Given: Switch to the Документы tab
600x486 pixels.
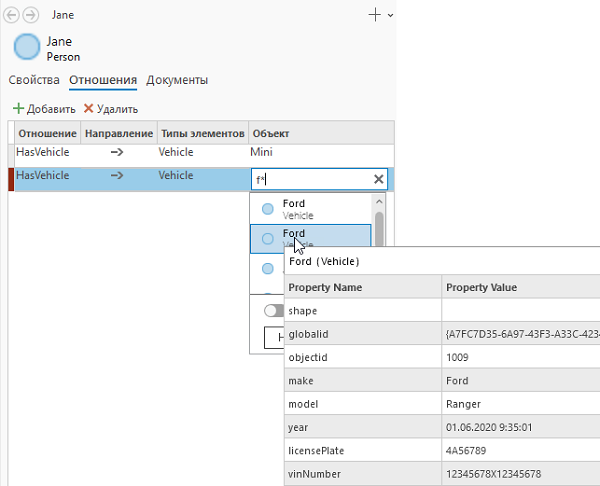Looking at the screenshot, I should 177,80.
